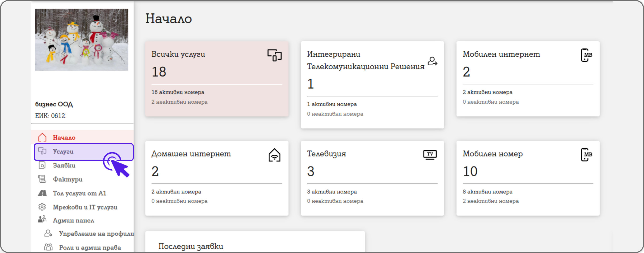
Task: Click the admin people icon beside Админ панел
Action: tap(42, 219)
